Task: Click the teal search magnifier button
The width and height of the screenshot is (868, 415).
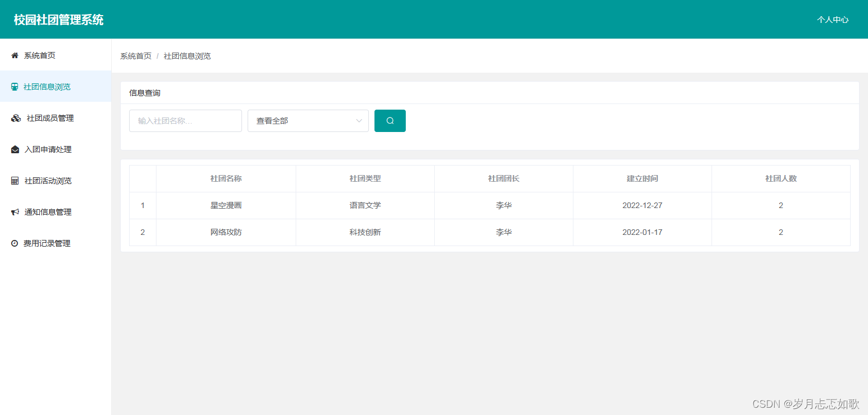Action: coord(390,121)
